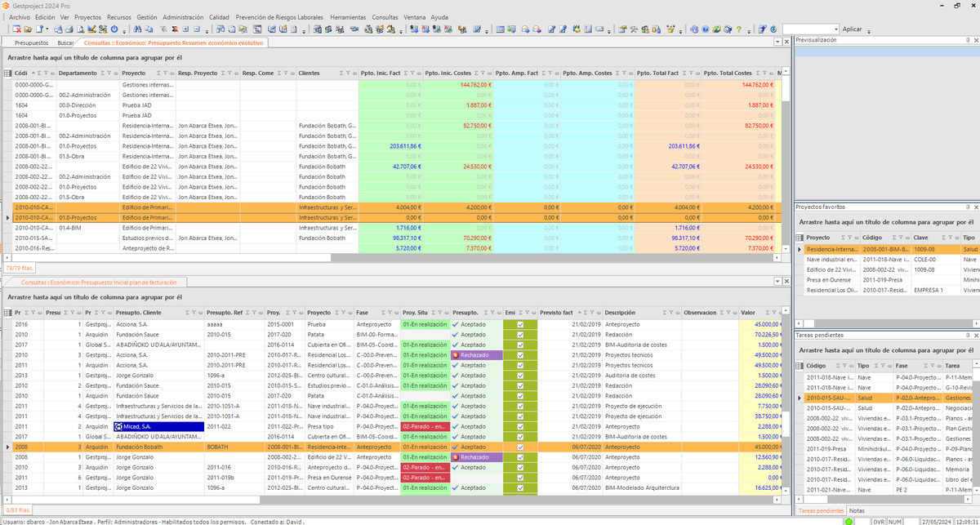The height and width of the screenshot is (525, 980).
Task: Click the binoculars search icon
Action: tap(137, 29)
